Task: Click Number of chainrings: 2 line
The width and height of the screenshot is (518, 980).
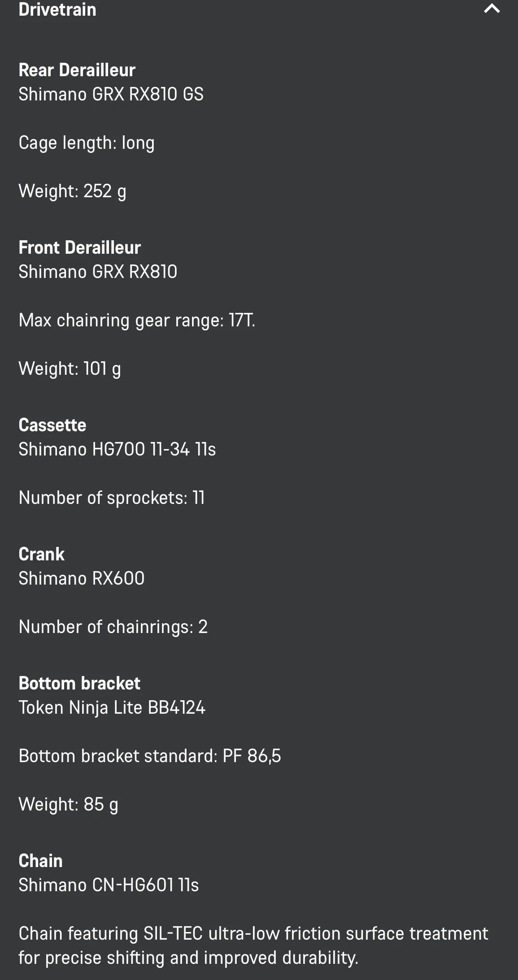Action: pos(113,627)
